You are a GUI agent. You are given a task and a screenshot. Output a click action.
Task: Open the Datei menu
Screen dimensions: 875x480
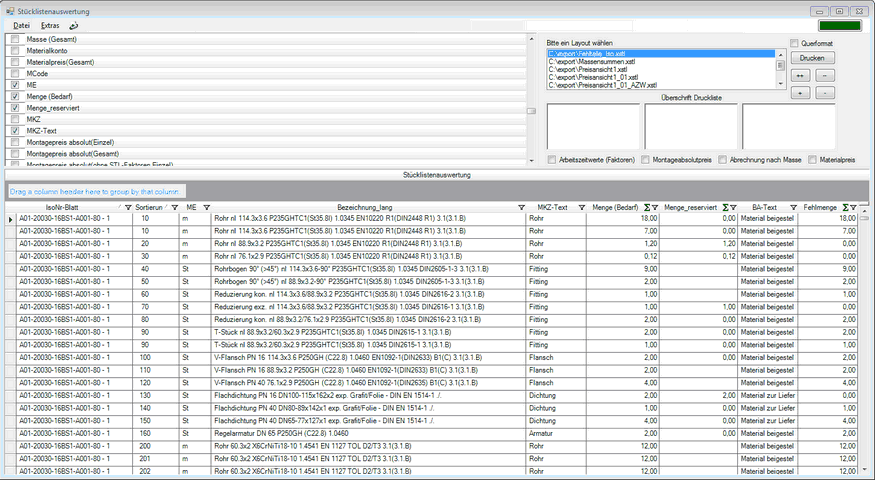tap(21, 24)
